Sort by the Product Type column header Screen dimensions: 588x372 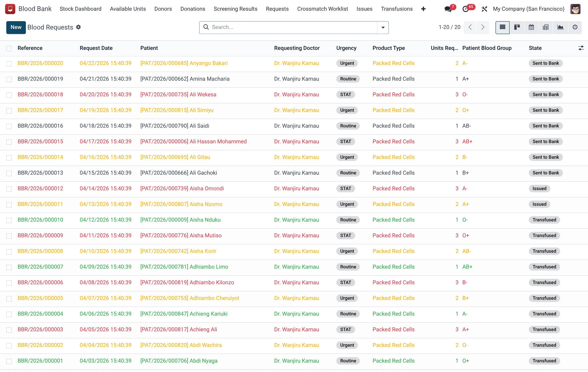click(389, 48)
